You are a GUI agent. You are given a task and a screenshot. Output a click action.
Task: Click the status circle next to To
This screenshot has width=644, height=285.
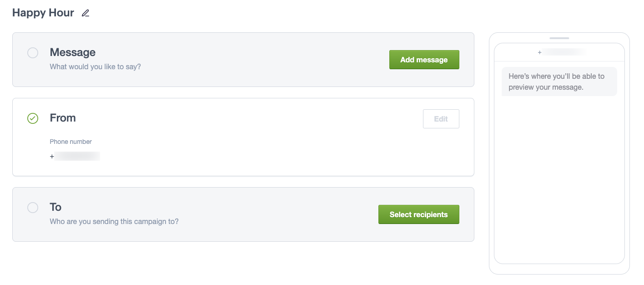click(32, 208)
